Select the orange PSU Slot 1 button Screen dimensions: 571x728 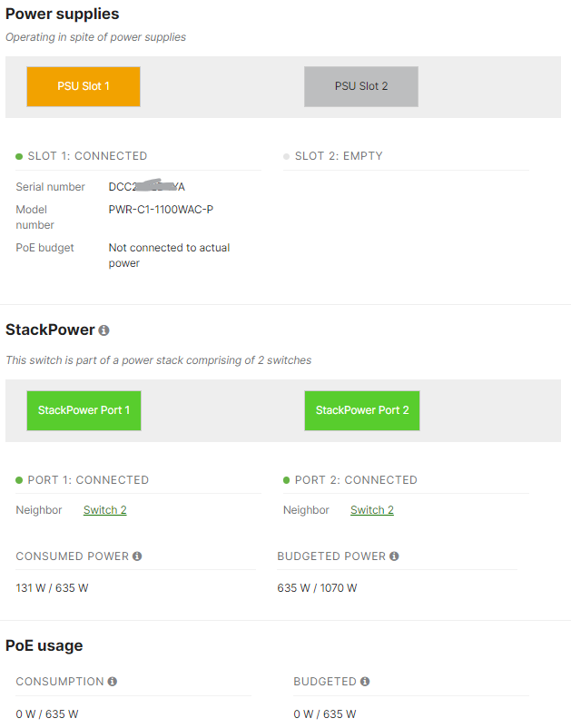coord(83,86)
